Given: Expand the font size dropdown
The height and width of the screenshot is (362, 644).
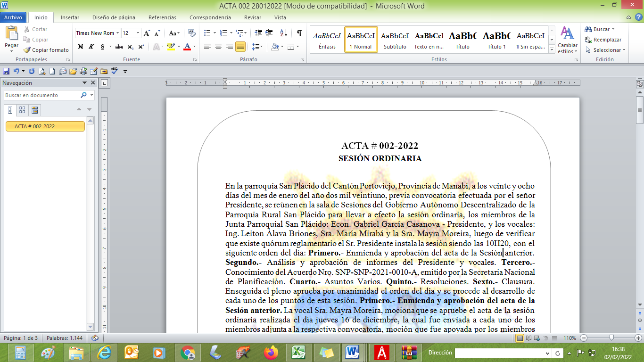Looking at the screenshot, I should point(138,33).
